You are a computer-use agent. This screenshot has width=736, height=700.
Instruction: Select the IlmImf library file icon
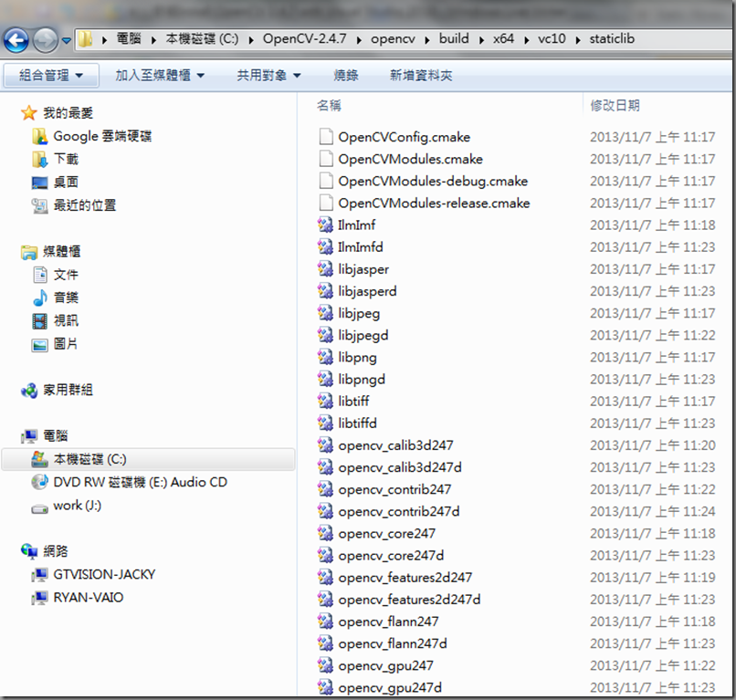[325, 225]
